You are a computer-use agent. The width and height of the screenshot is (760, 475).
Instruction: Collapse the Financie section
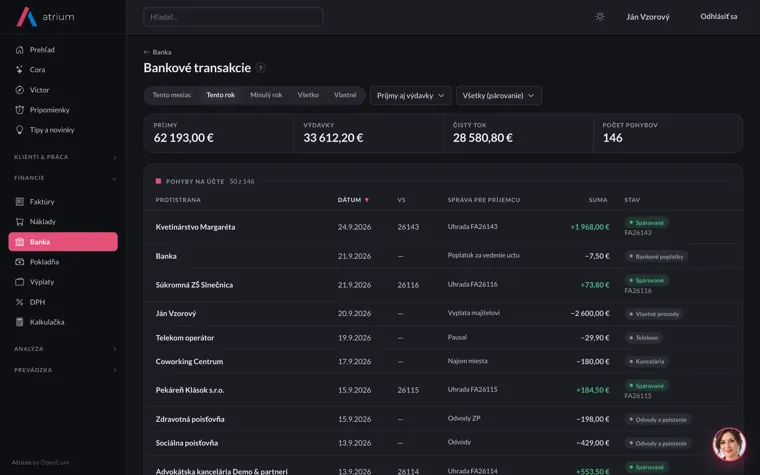click(65, 178)
